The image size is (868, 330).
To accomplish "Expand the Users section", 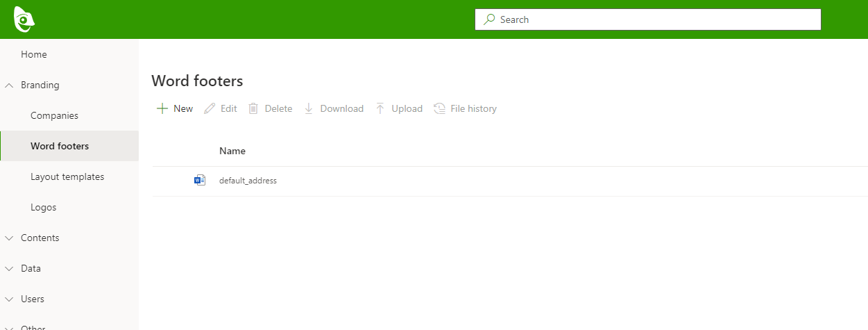I will coord(9,299).
